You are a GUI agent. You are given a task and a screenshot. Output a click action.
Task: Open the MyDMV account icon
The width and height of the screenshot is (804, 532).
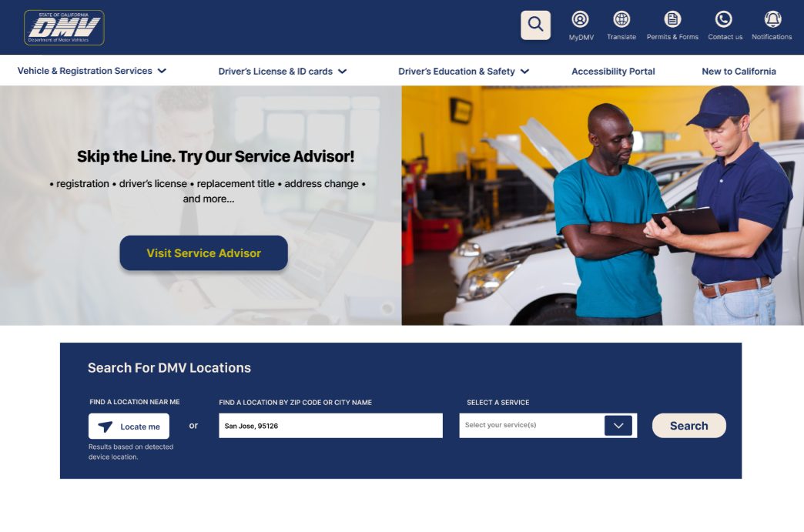click(580, 19)
